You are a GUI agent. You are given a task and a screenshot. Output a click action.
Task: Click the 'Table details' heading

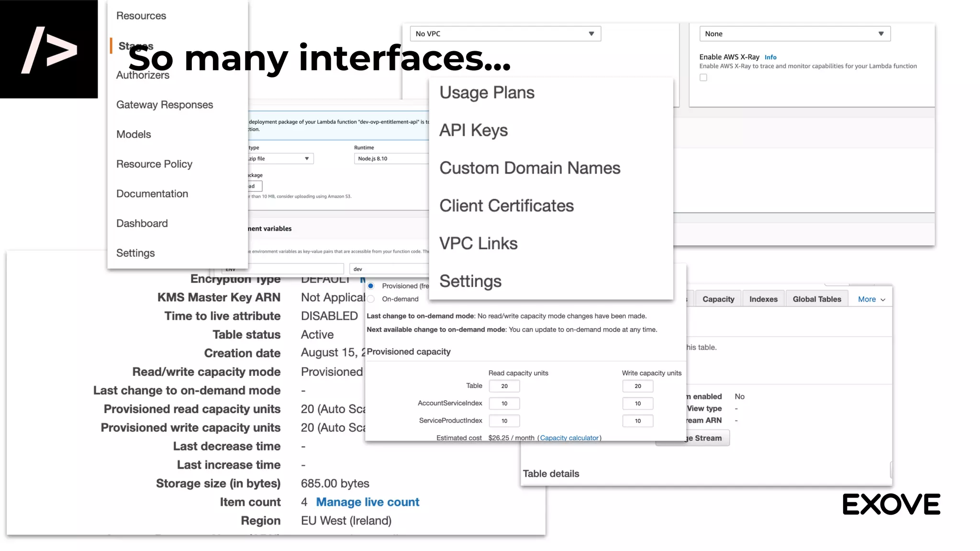click(x=551, y=474)
